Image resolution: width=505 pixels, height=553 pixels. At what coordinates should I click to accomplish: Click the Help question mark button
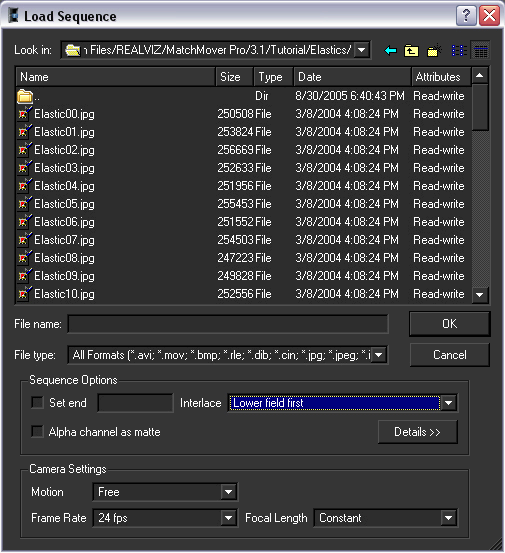(x=466, y=16)
